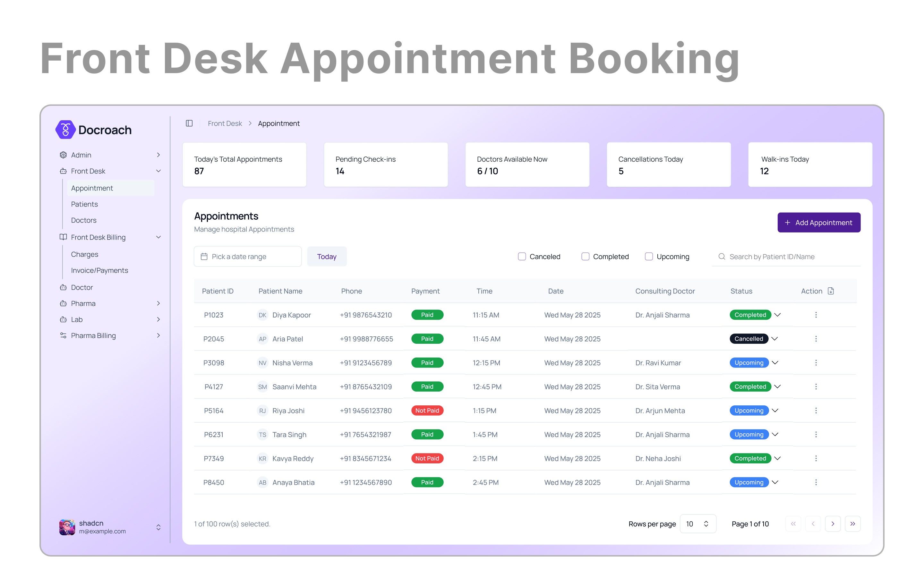The width and height of the screenshot is (924, 583).
Task: Select Invoice/Payments sidebar item
Action: 99,270
